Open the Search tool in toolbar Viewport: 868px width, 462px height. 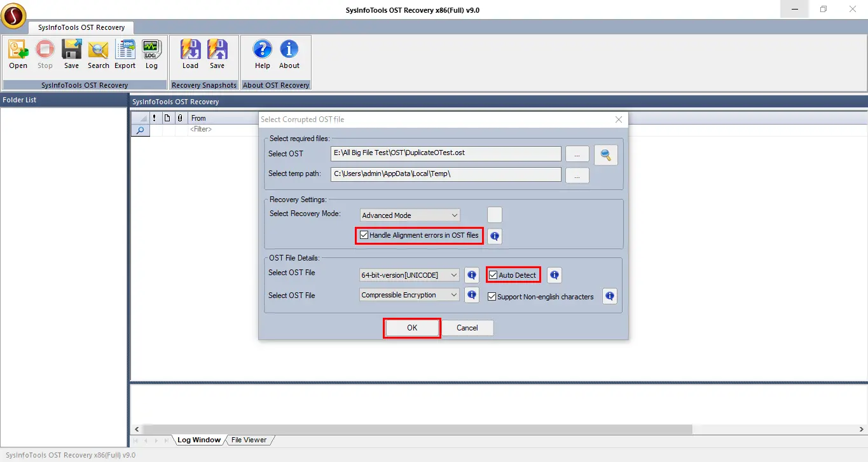98,55
